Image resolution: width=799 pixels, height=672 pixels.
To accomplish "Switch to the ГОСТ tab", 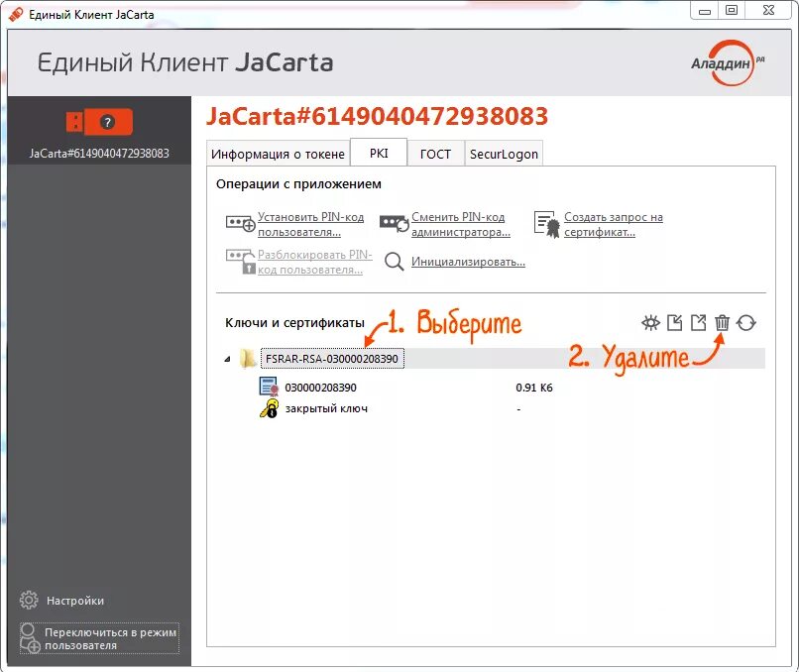I will click(x=435, y=154).
